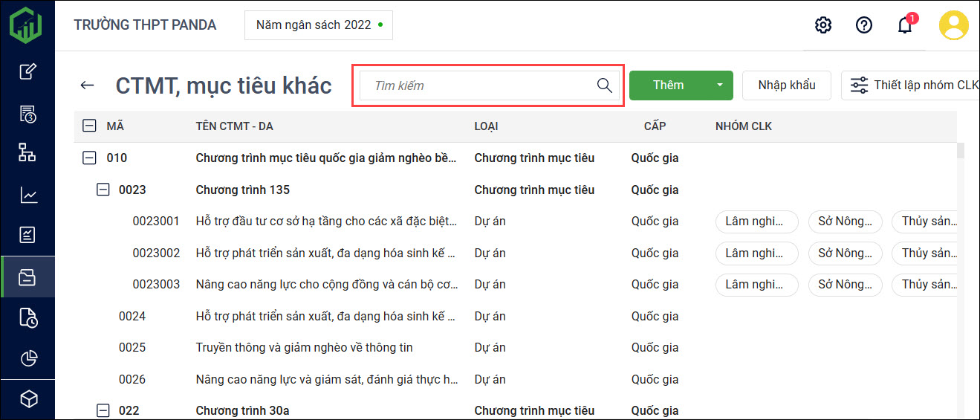
Task: Click in the Tìm kiếm search field
Action: (479, 85)
